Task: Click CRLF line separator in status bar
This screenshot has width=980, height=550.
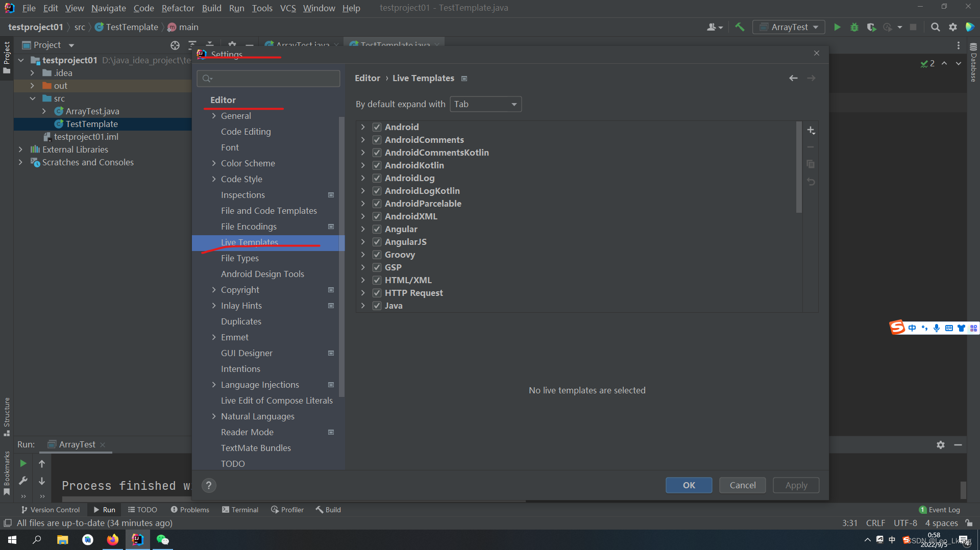Action: pyautogui.click(x=875, y=523)
